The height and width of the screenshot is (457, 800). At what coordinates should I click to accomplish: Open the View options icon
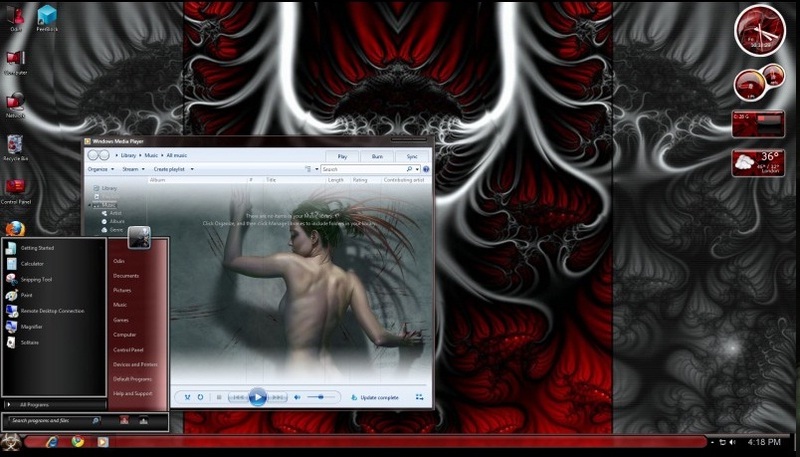pyautogui.click(x=308, y=169)
